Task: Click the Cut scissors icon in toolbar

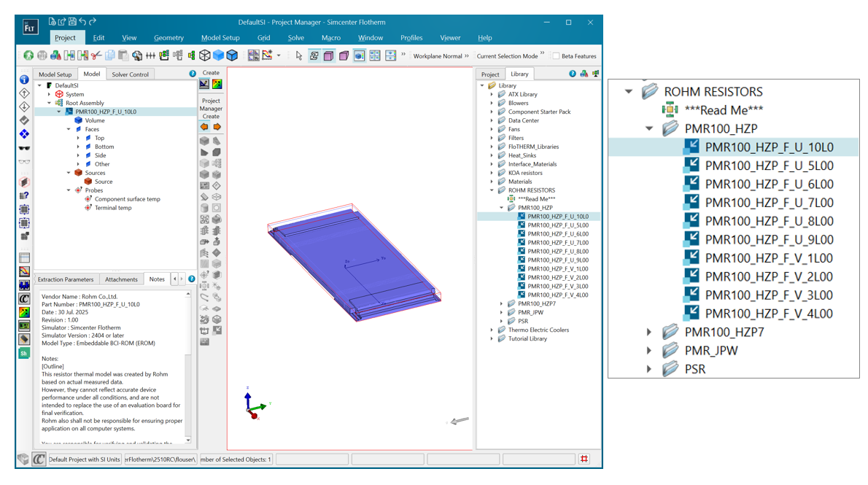Action: coord(96,55)
